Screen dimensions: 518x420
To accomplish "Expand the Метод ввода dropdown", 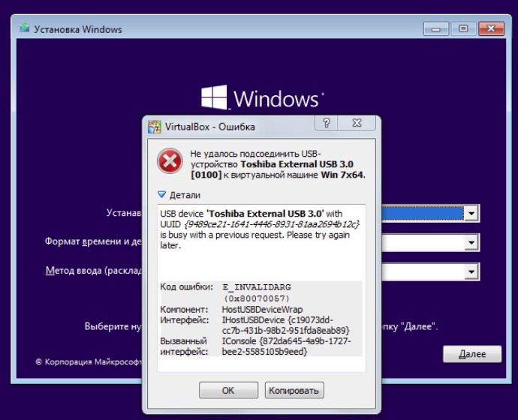I will (471, 271).
